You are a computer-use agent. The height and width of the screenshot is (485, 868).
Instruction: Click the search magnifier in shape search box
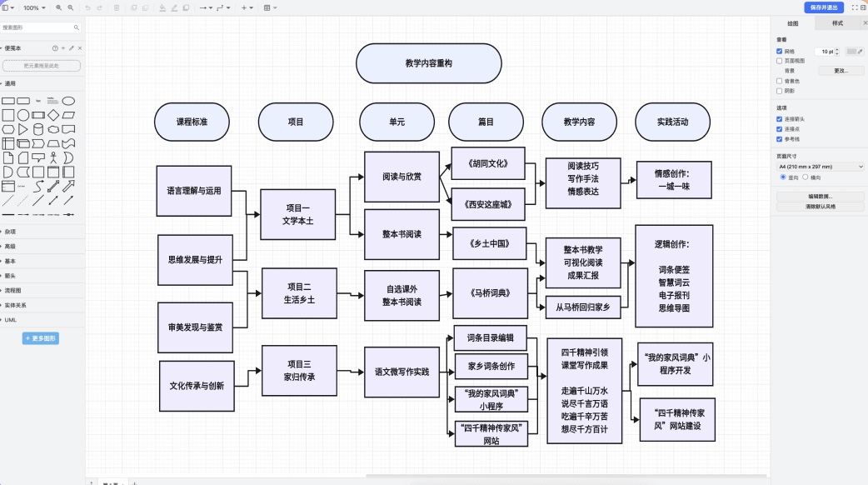[x=77, y=27]
